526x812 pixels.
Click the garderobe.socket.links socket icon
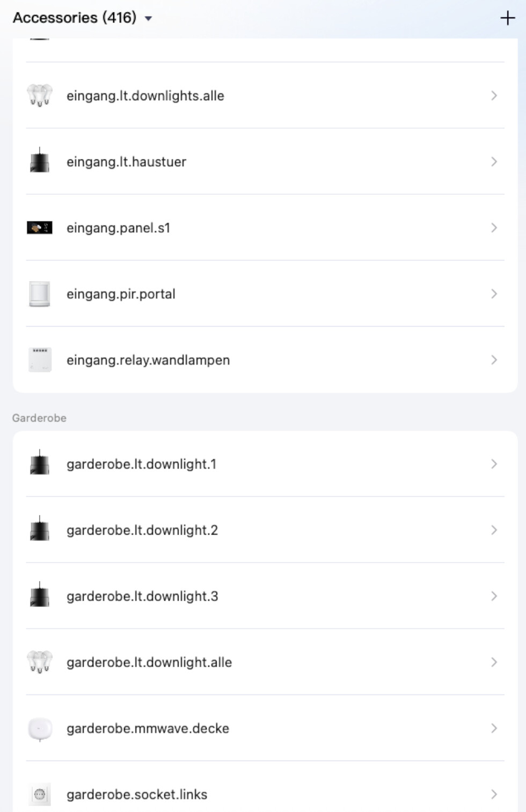40,794
